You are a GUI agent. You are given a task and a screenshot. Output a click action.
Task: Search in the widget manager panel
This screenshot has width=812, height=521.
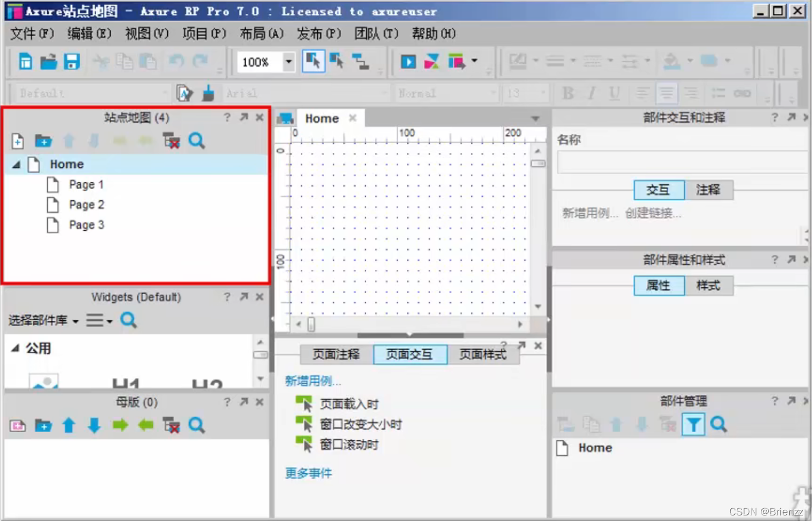click(719, 424)
